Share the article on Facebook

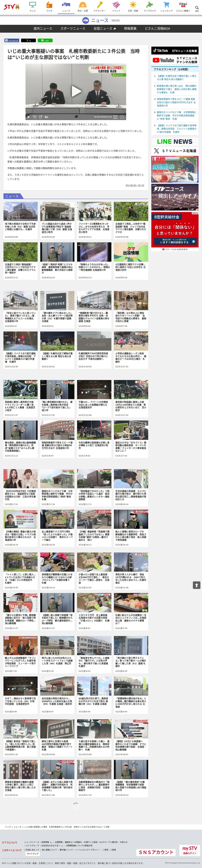11,40
